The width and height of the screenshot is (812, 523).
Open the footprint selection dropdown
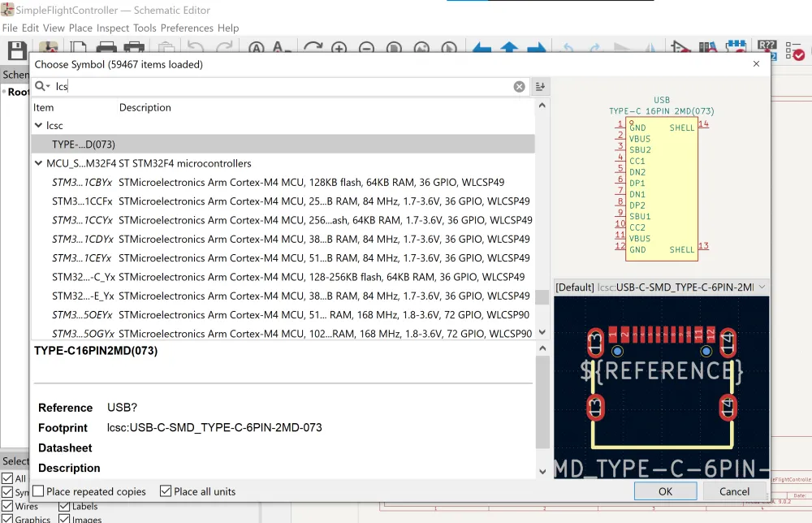click(x=761, y=287)
